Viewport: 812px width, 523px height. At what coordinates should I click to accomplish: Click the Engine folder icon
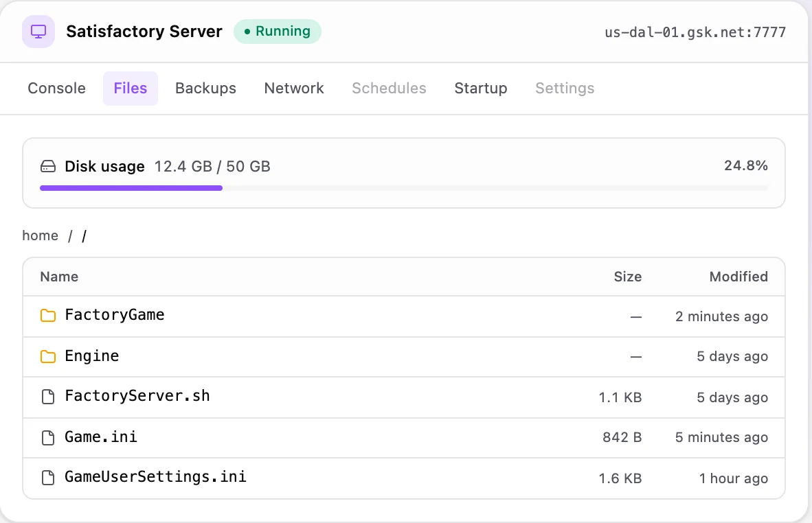point(48,356)
